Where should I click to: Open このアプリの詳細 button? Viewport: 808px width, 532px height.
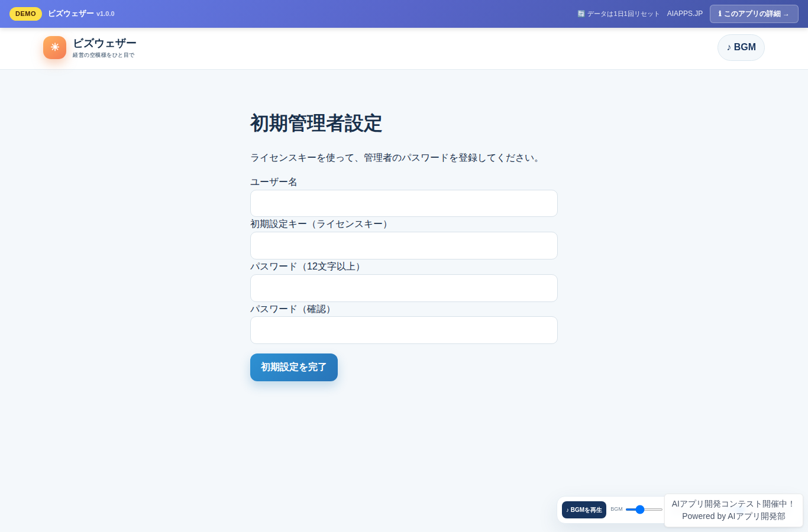click(x=754, y=14)
